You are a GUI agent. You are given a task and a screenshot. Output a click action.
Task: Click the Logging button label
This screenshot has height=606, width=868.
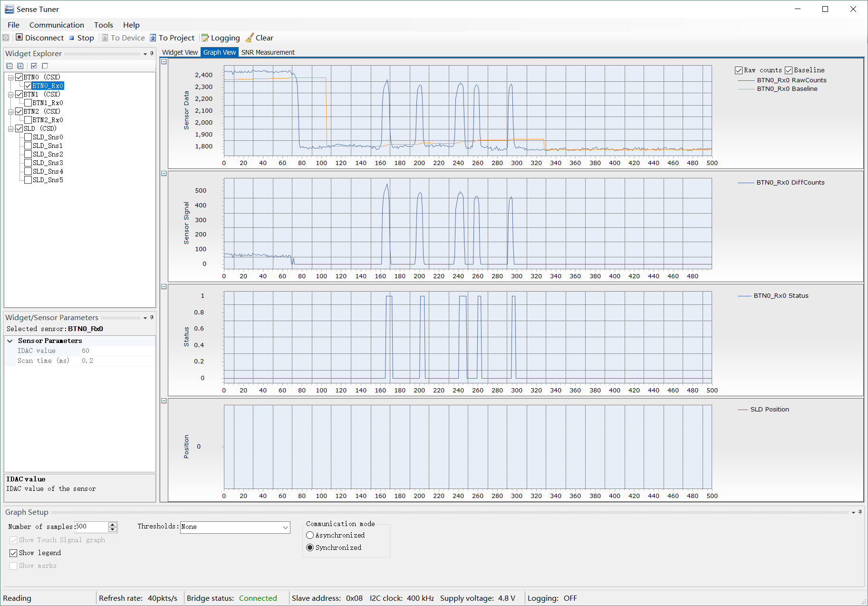click(x=225, y=38)
